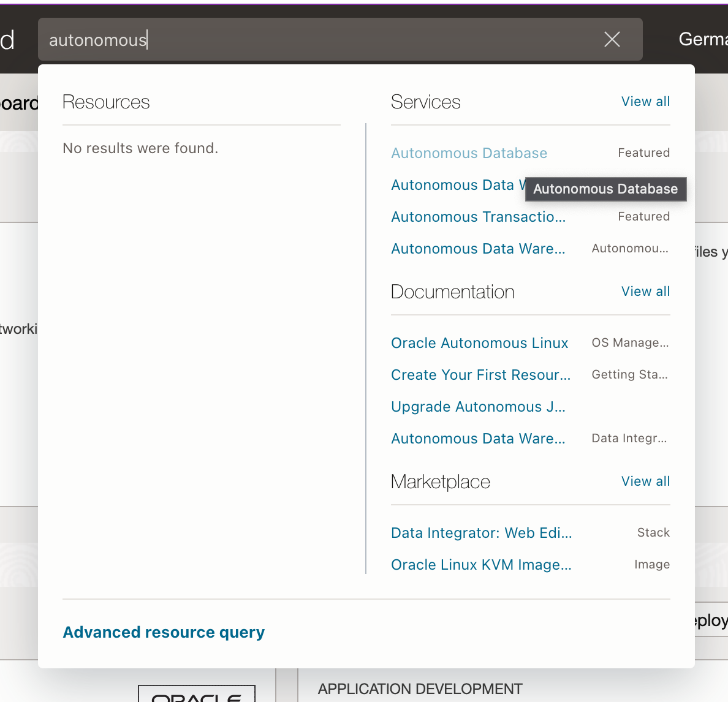Viewport: 728px width, 702px height.
Task: Open Autonomous Data Warehouse under Services with Autonomou... tag
Action: click(478, 249)
